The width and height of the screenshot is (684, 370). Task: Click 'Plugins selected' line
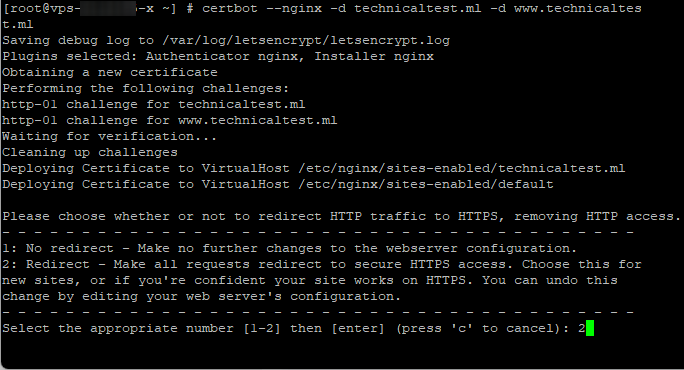point(218,57)
